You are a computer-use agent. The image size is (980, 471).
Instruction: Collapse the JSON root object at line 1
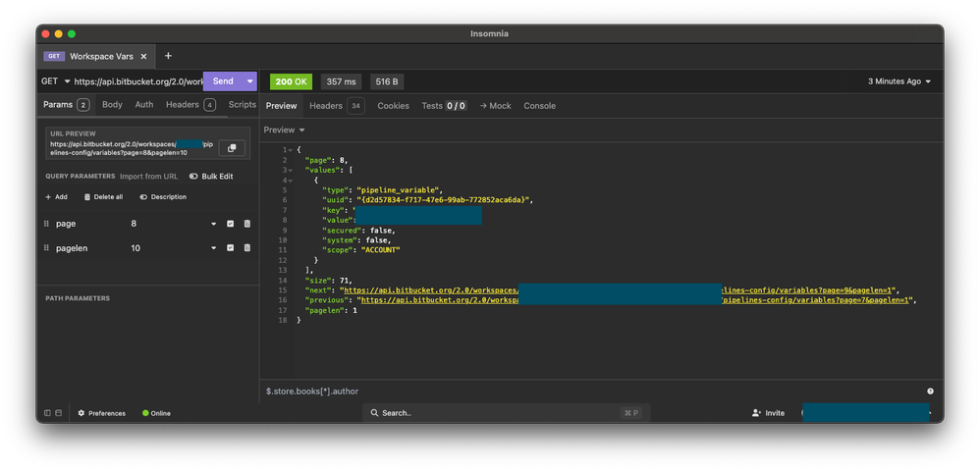tap(291, 150)
